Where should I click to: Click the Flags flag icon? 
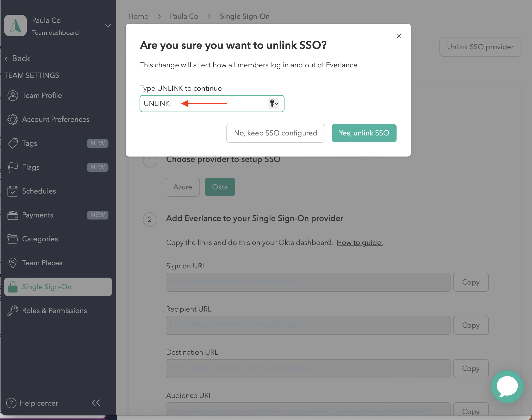click(x=13, y=167)
